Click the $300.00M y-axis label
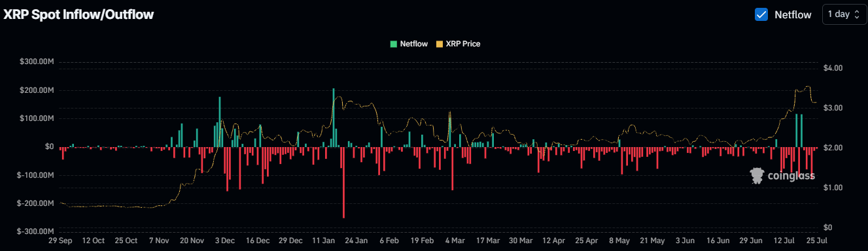The height and width of the screenshot is (251, 868). [37, 62]
